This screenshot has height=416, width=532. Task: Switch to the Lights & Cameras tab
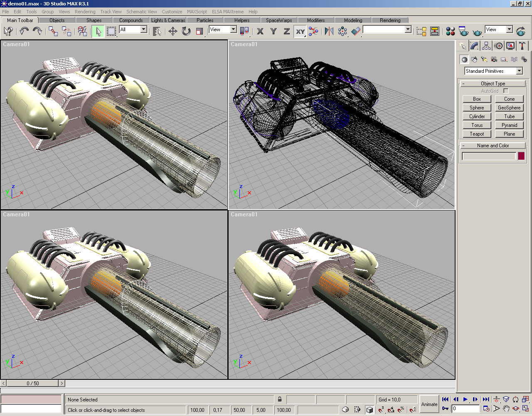click(168, 20)
